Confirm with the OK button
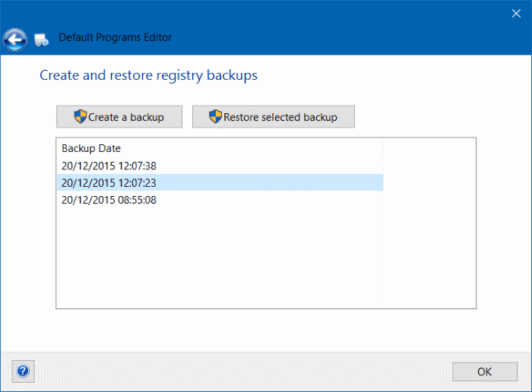This screenshot has width=532, height=392. (x=485, y=371)
